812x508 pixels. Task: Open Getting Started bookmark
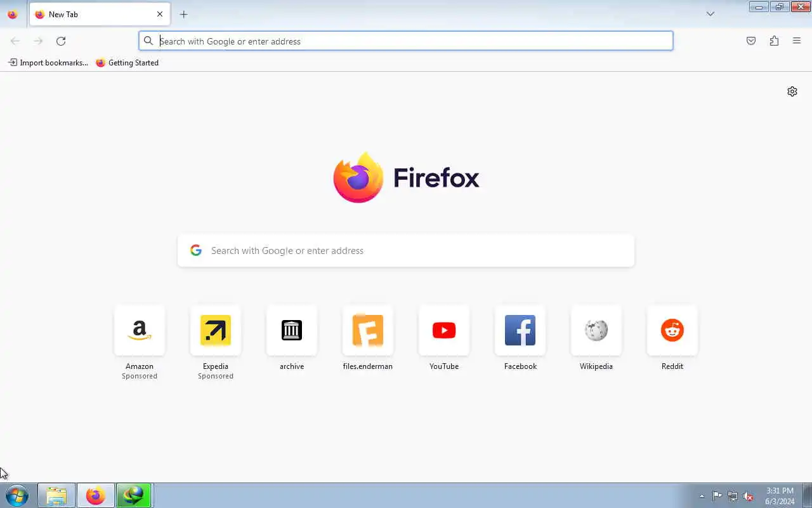click(x=127, y=63)
